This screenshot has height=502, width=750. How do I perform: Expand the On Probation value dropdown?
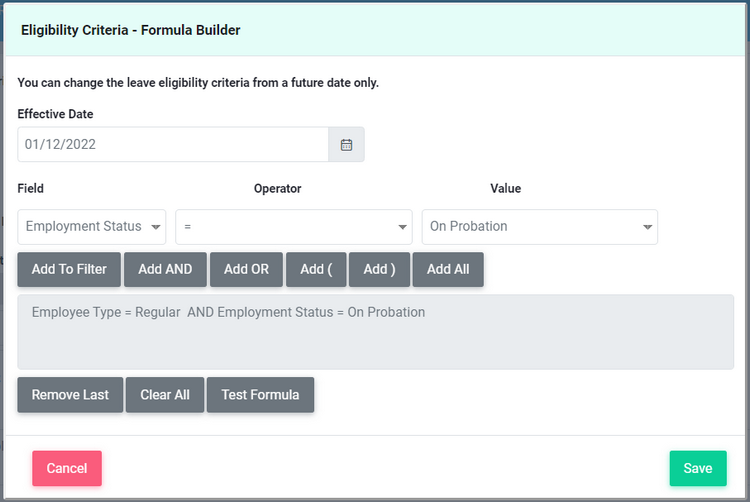(540, 226)
